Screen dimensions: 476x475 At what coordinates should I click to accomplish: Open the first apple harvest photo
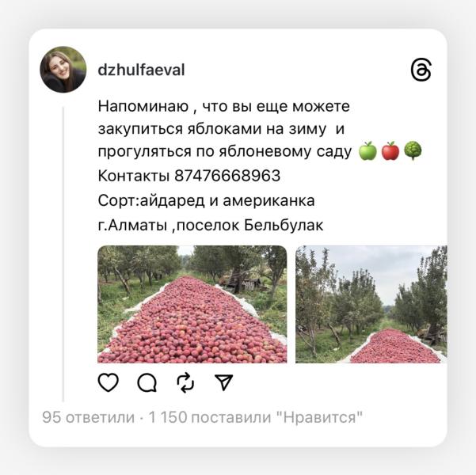click(192, 304)
